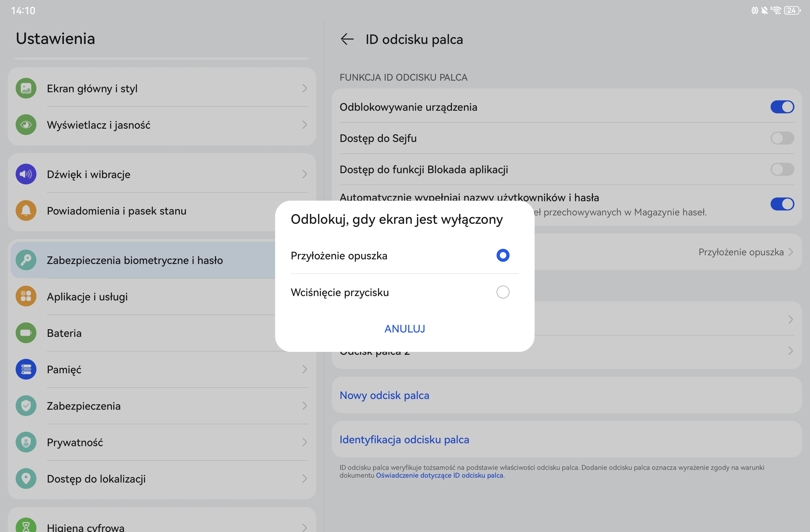Tap the speaker icon for Dźwięk i wibracje
The height and width of the screenshot is (532, 810).
[x=26, y=174]
